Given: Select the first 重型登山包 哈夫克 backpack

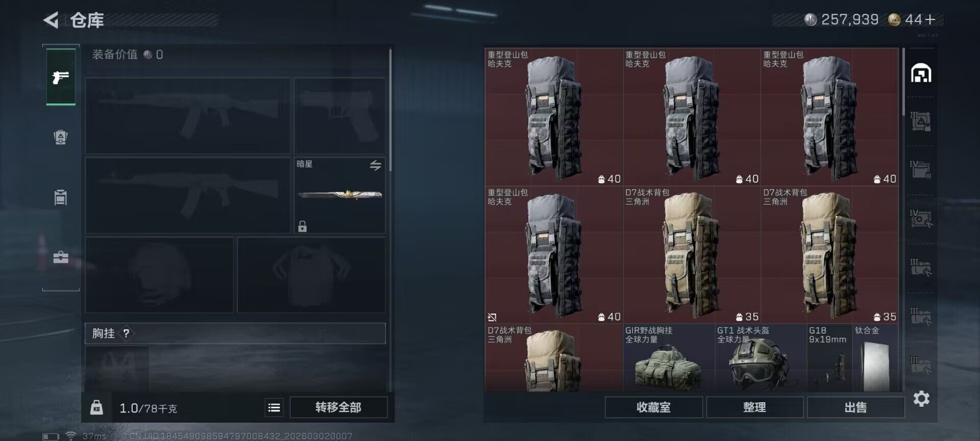Looking at the screenshot, I should point(553,117).
